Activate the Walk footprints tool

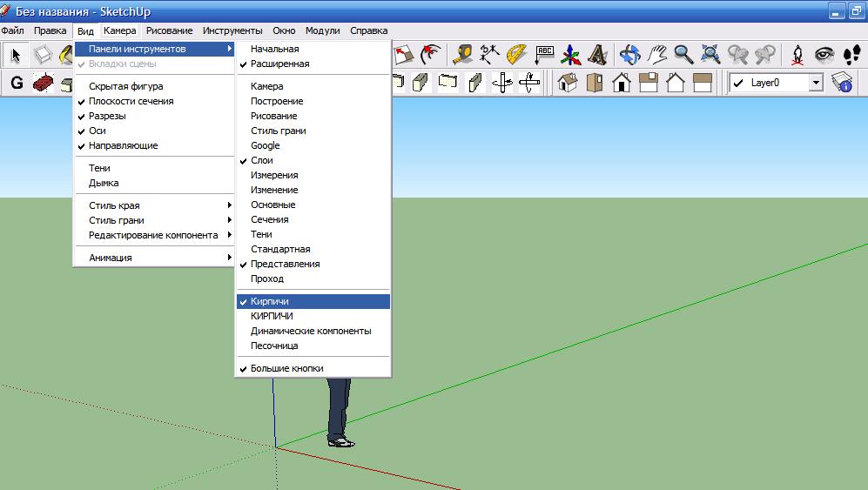(851, 55)
